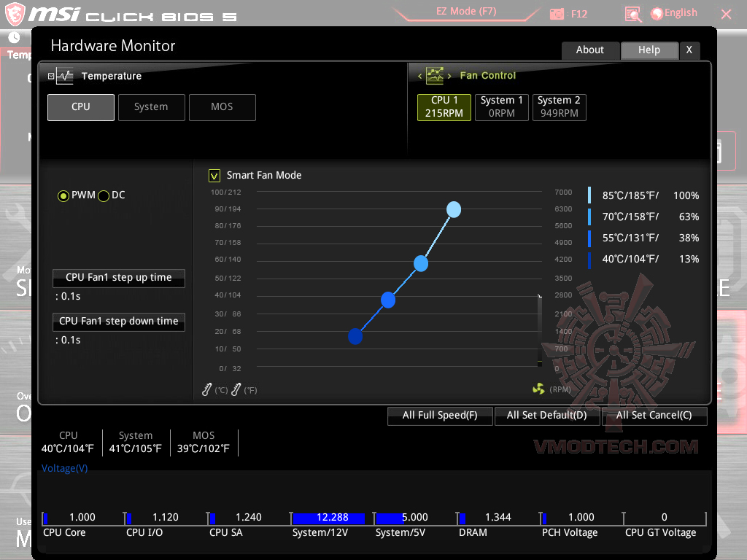Image resolution: width=747 pixels, height=560 pixels.
Task: Select the DC radio button
Action: (x=104, y=195)
